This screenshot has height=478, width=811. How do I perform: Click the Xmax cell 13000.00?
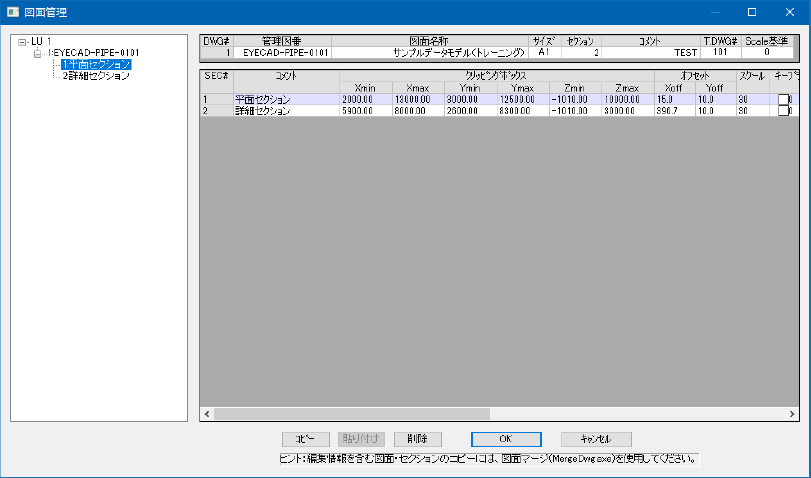[x=418, y=99]
